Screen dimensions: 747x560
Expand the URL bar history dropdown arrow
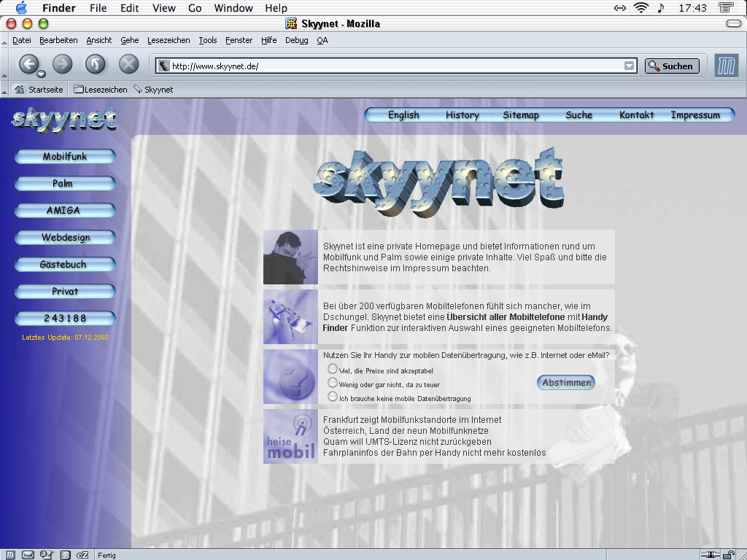(x=629, y=66)
